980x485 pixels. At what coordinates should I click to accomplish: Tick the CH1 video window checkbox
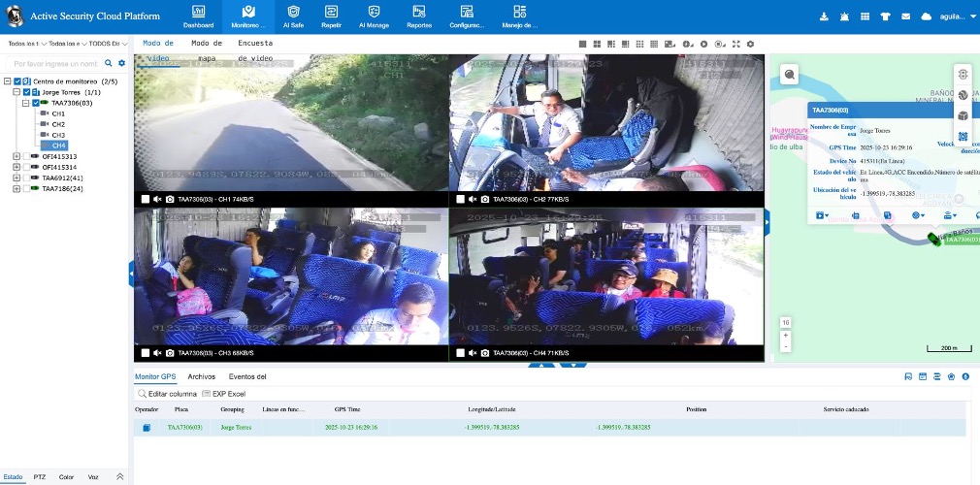(145, 199)
